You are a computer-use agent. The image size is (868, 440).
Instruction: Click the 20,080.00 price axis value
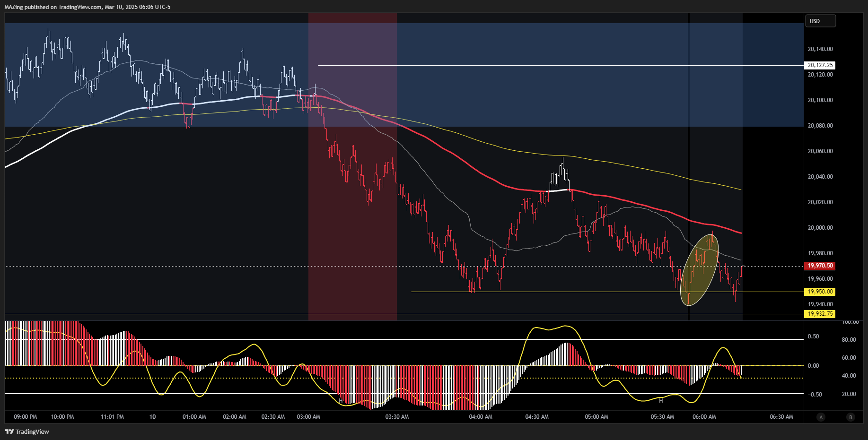point(820,126)
